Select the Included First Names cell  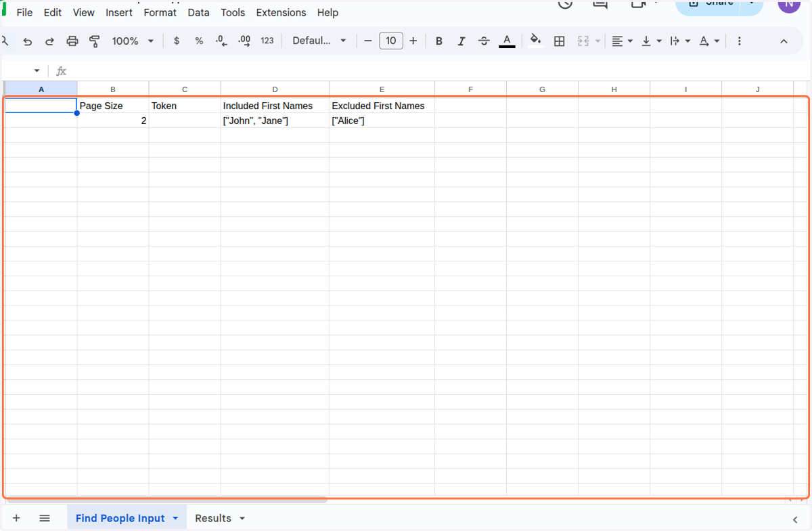click(x=275, y=106)
